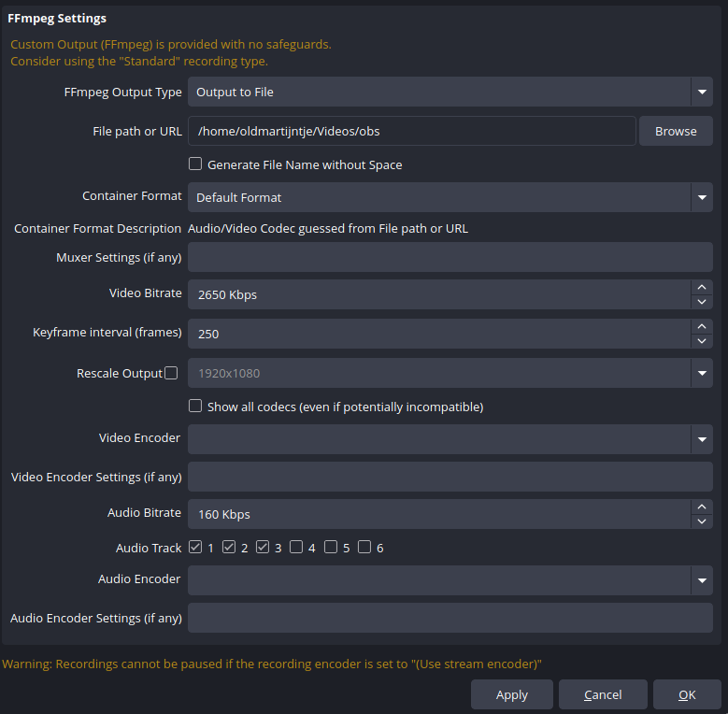Image resolution: width=728 pixels, height=714 pixels.
Task: Increase Video Bitrate with up arrow
Action: 702,287
